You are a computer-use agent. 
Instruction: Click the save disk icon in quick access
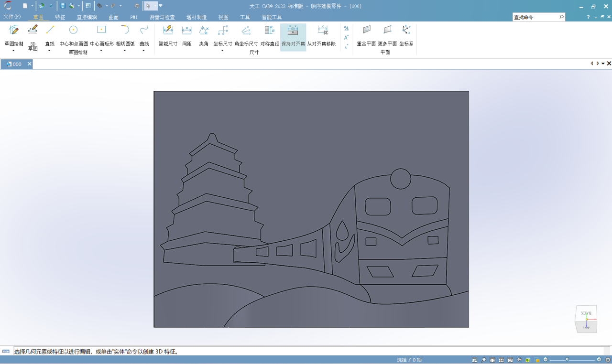point(63,6)
